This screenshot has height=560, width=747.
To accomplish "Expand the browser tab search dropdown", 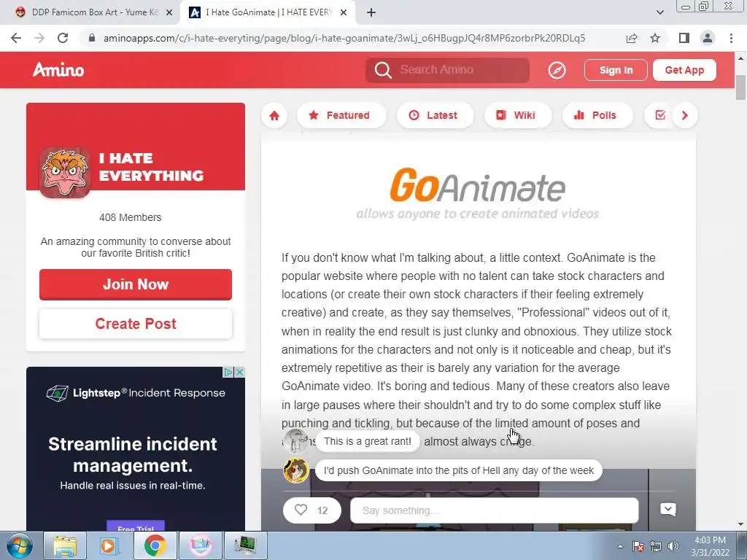I will click(659, 12).
